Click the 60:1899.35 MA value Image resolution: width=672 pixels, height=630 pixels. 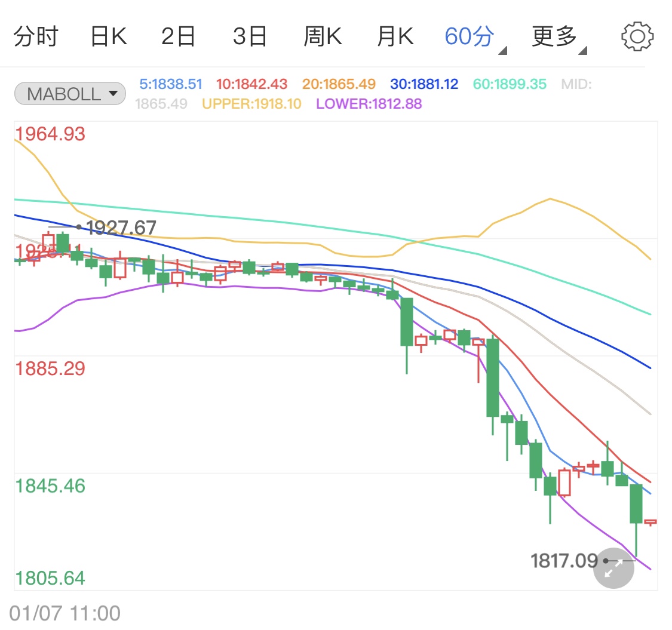tap(510, 84)
